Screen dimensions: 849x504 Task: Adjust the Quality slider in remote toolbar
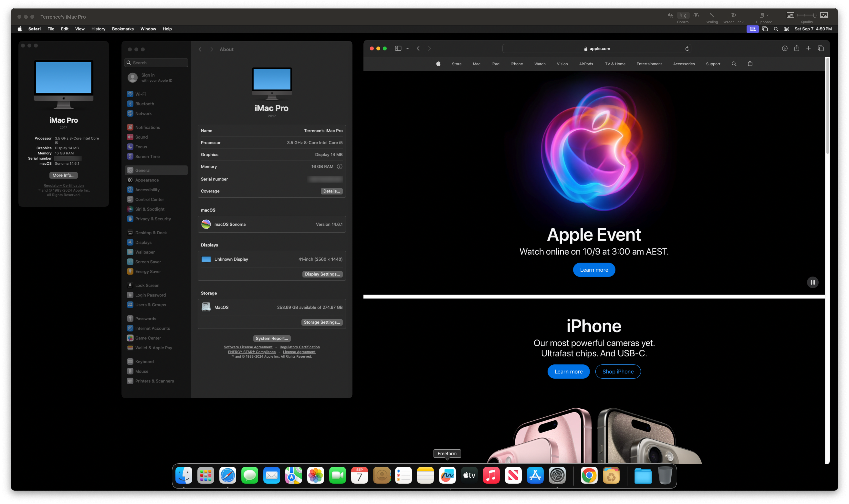click(x=807, y=15)
